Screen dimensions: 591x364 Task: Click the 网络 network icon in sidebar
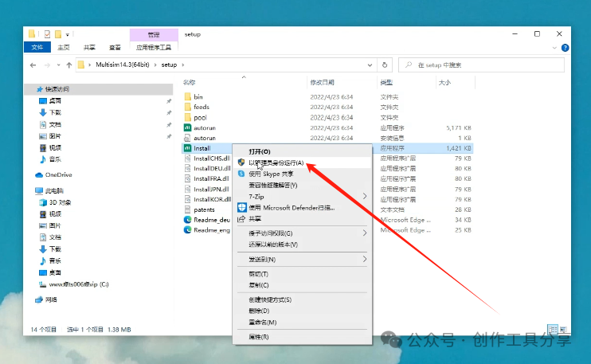(x=39, y=300)
